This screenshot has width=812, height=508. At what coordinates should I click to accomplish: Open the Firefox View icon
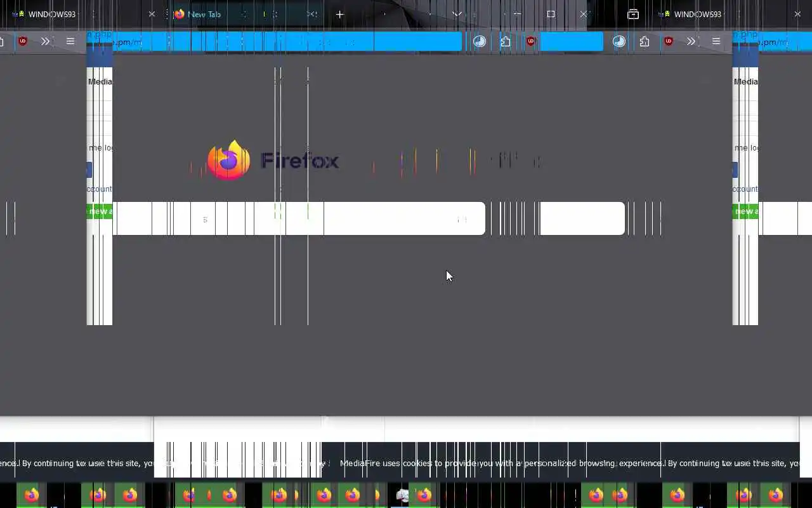click(x=633, y=14)
